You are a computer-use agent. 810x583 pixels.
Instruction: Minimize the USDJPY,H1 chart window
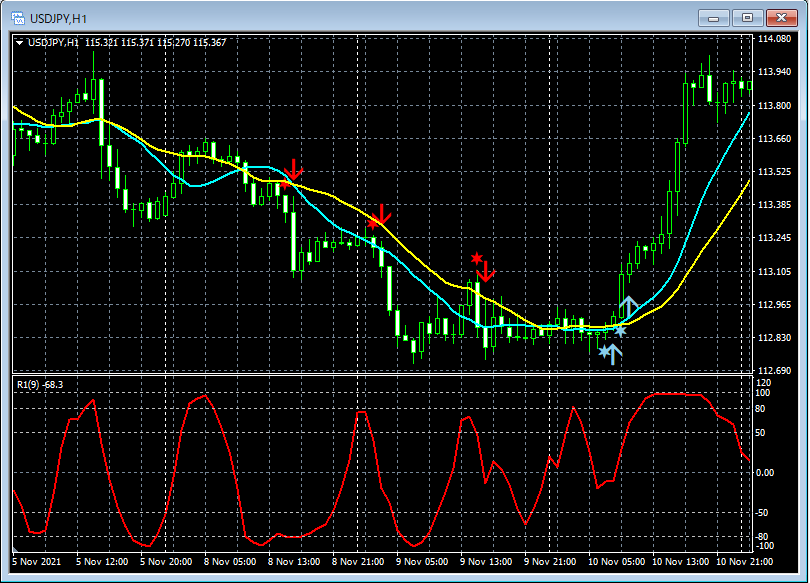(x=713, y=18)
